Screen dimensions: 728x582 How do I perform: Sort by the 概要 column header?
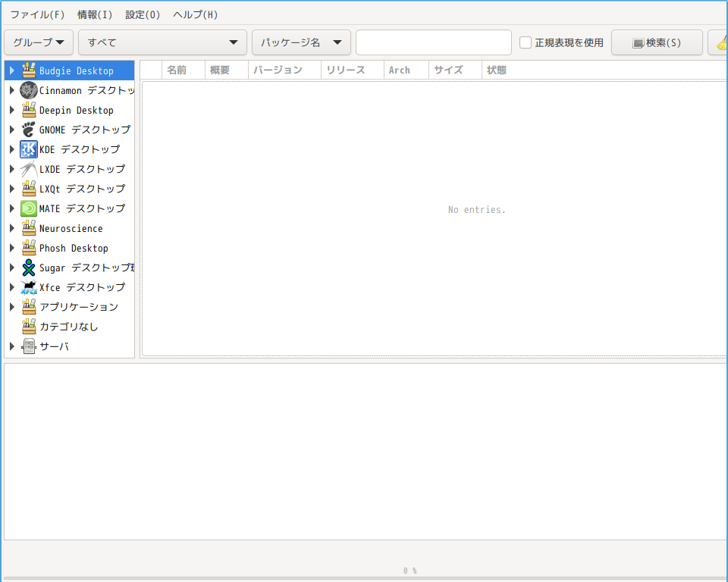[227, 70]
